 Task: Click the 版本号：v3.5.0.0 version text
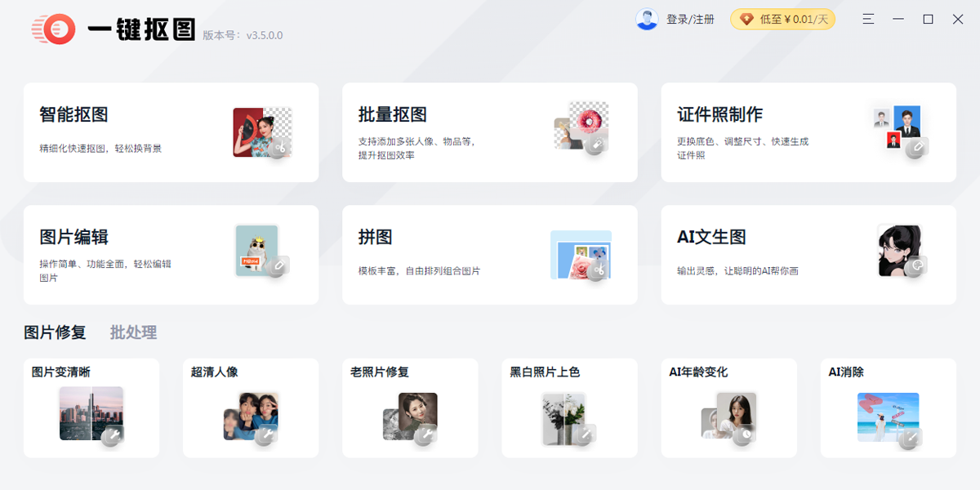pyautogui.click(x=243, y=36)
